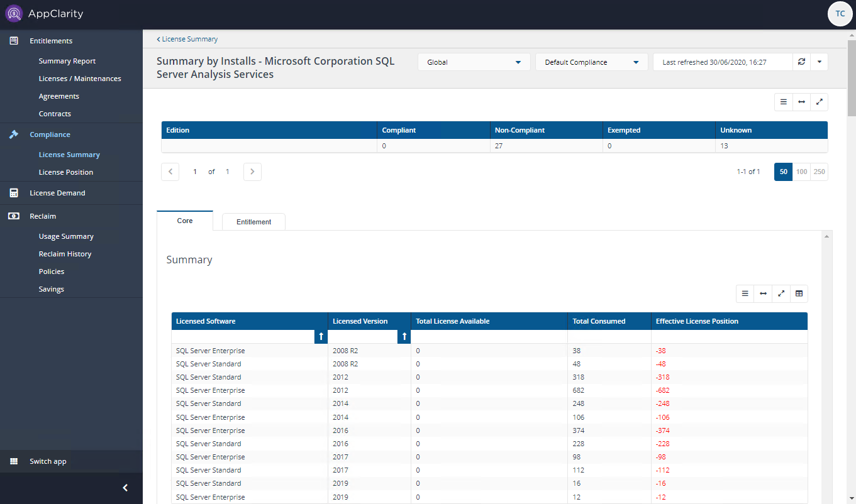The width and height of the screenshot is (856, 504).
Task: Open Savings in the sidebar
Action: pos(52,289)
